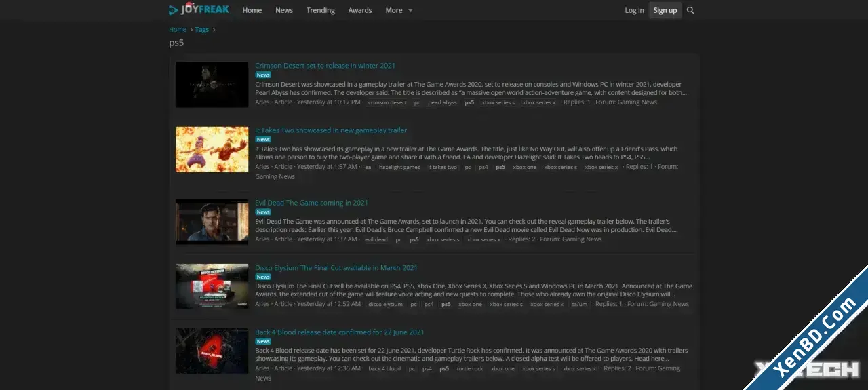Open Back 4 Blood release date article

(x=340, y=332)
